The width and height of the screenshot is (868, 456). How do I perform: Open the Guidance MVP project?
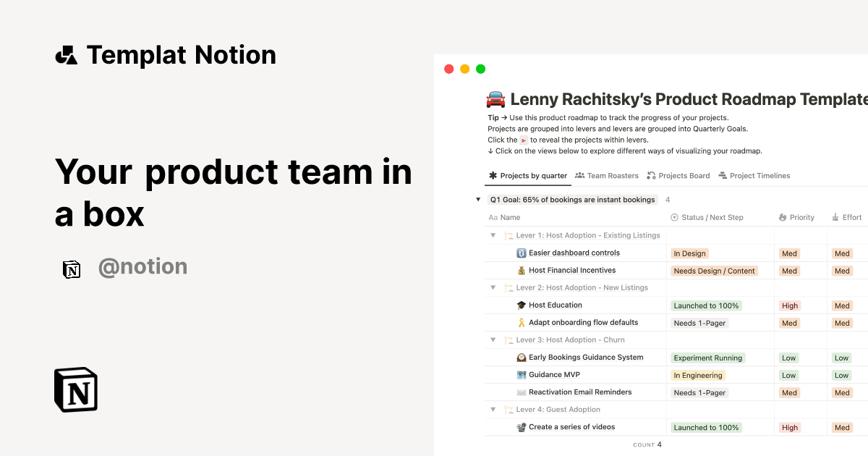[553, 374]
